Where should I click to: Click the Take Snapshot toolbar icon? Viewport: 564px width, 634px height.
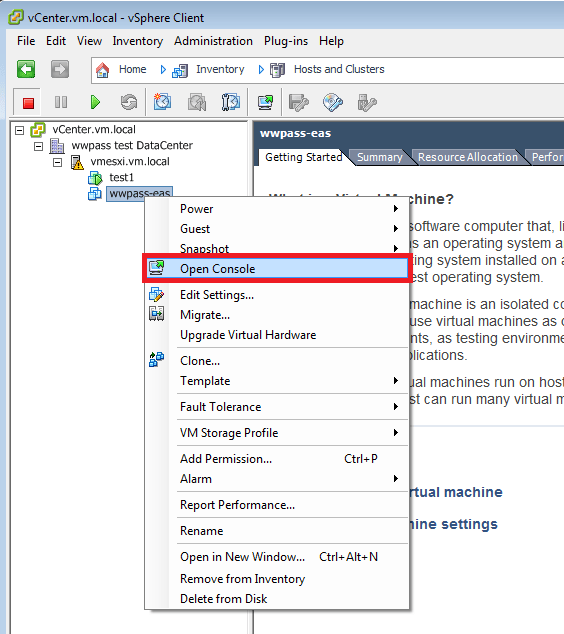pyautogui.click(x=163, y=102)
